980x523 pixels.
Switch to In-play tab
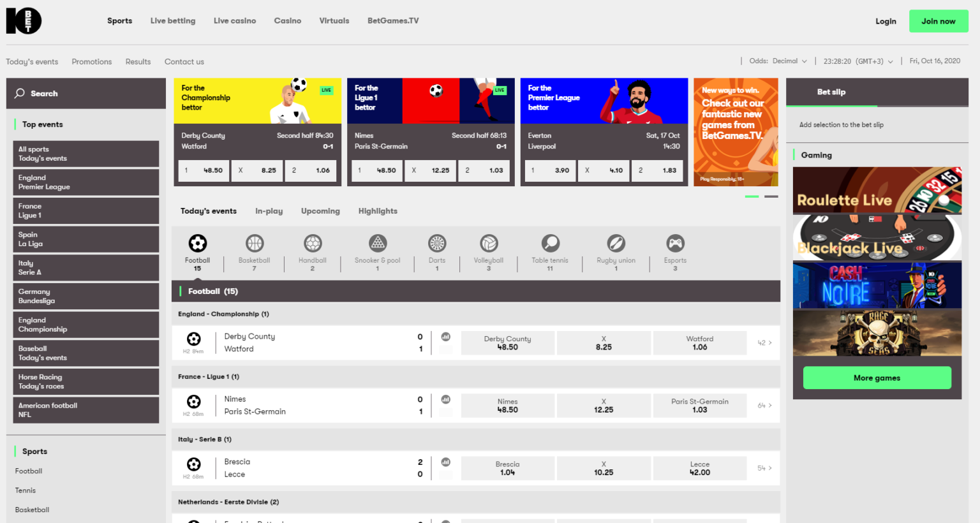pyautogui.click(x=269, y=211)
